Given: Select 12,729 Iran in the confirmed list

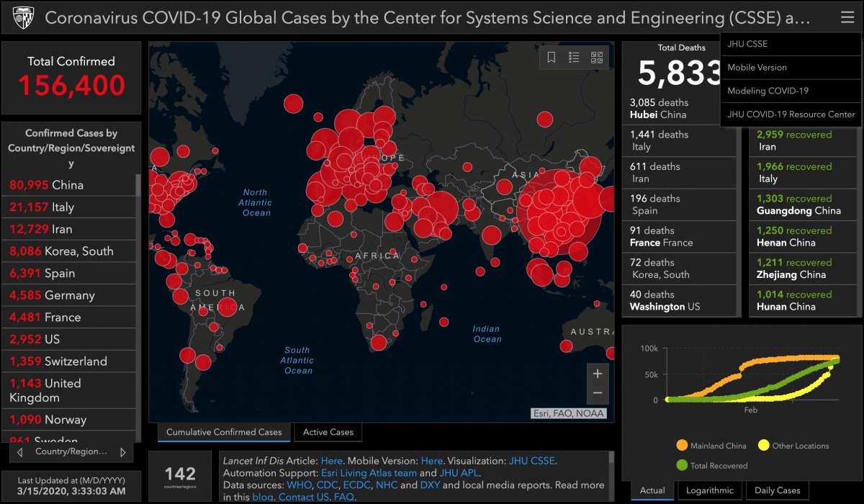Looking at the screenshot, I should coord(68,230).
